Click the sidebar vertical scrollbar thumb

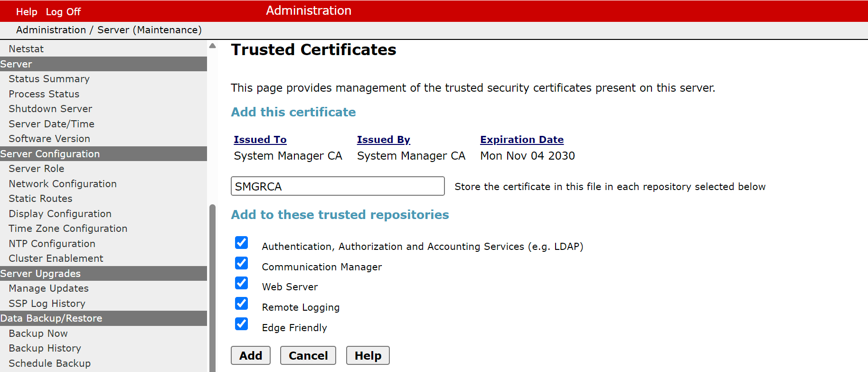click(212, 285)
